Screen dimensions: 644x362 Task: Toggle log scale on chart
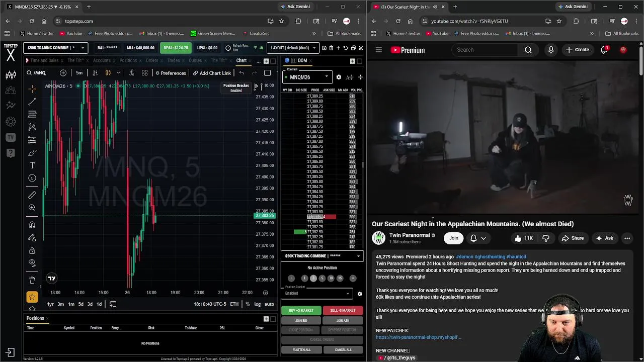coord(258,304)
